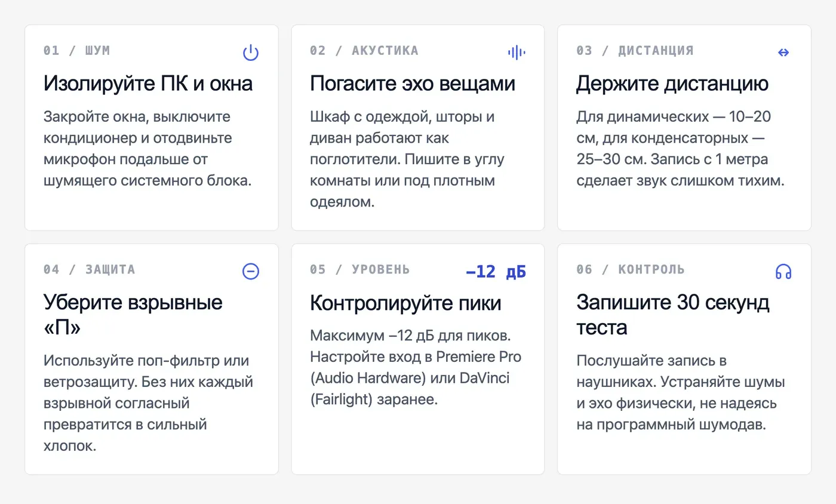Select the label 06 / КОНТРОЛЬ
This screenshot has height=504, width=836.
[x=631, y=269]
